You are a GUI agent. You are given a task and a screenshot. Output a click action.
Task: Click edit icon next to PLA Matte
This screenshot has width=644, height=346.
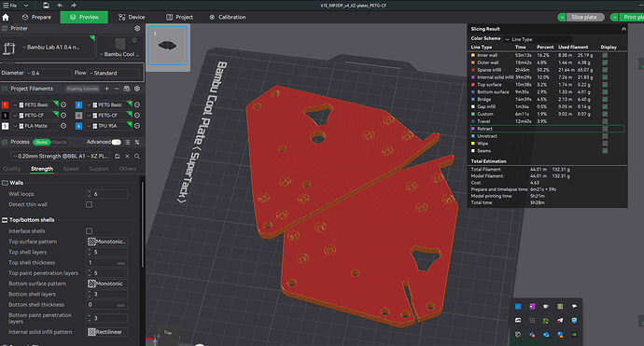click(x=63, y=126)
